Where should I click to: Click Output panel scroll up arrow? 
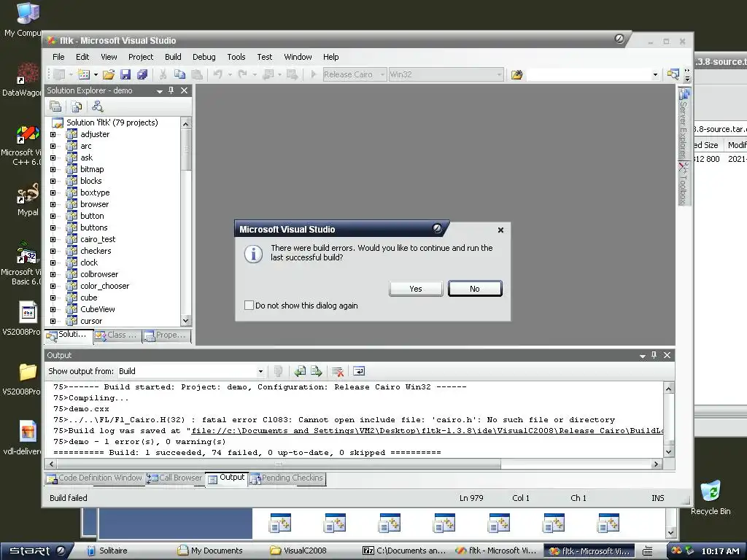[x=669, y=388]
